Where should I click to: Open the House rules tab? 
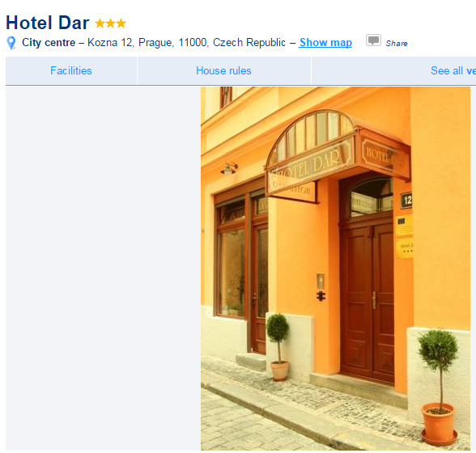224,70
